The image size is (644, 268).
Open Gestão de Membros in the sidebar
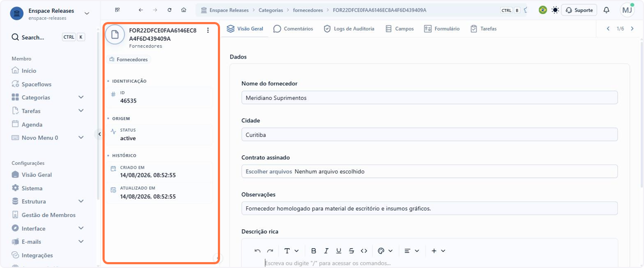tap(48, 215)
